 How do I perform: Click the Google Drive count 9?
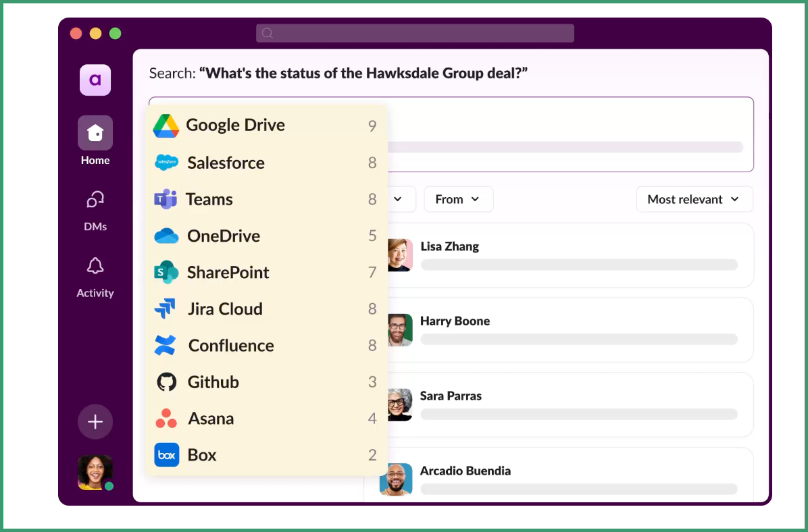pos(372,126)
